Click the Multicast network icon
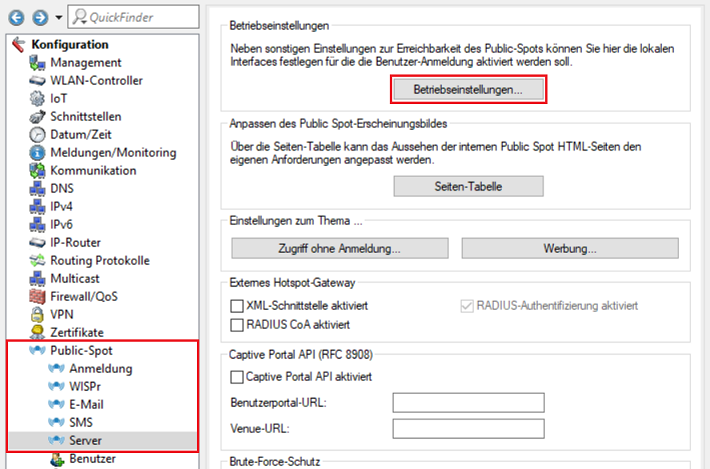The height and width of the screenshot is (469, 710). (37, 278)
